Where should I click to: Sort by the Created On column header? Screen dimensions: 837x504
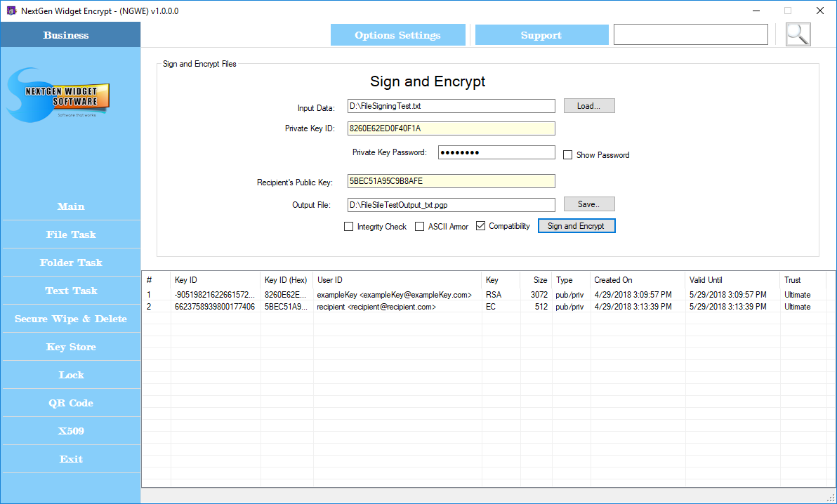pyautogui.click(x=638, y=280)
